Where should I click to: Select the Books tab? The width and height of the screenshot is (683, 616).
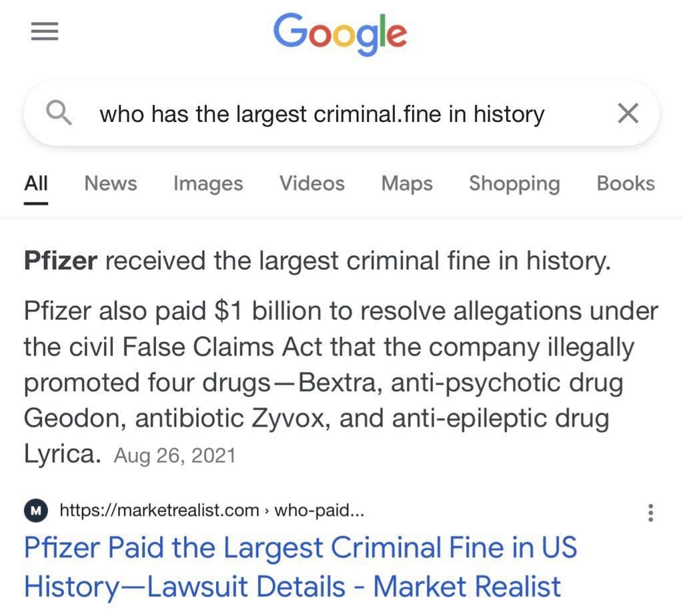[x=626, y=183]
